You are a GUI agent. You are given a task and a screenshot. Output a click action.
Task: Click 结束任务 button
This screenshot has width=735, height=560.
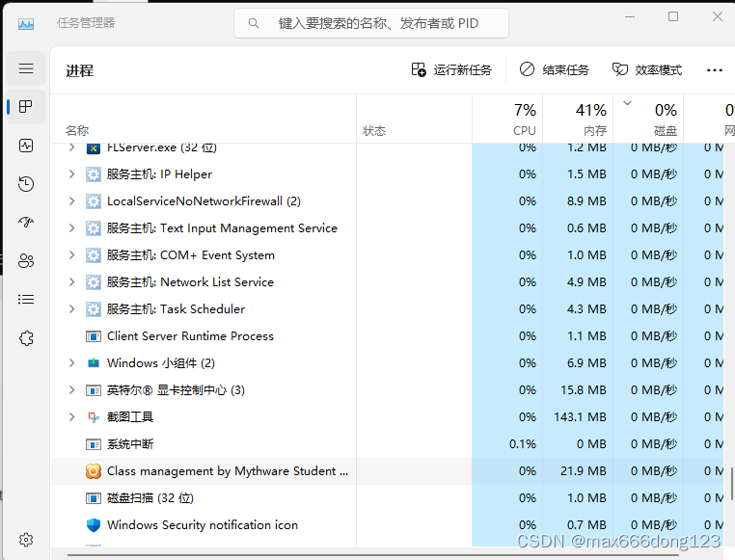click(554, 69)
